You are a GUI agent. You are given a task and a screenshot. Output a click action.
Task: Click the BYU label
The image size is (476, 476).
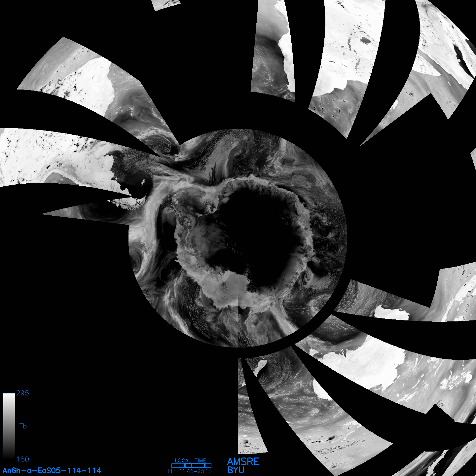pyautogui.click(x=236, y=470)
